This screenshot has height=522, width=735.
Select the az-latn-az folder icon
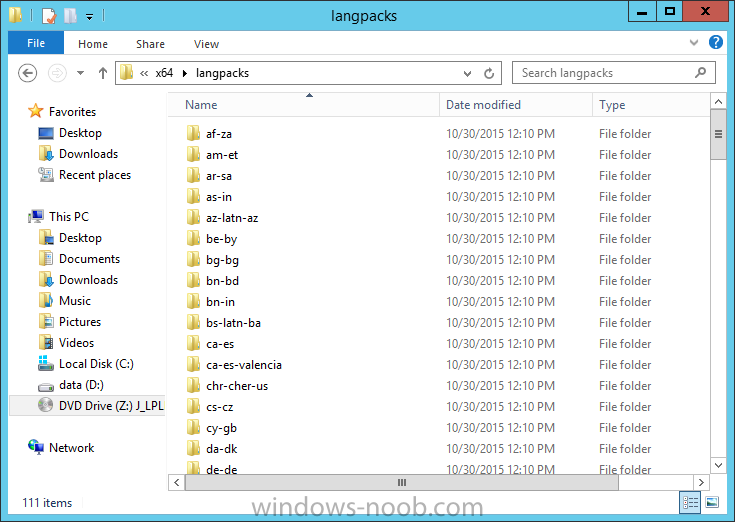click(x=193, y=218)
